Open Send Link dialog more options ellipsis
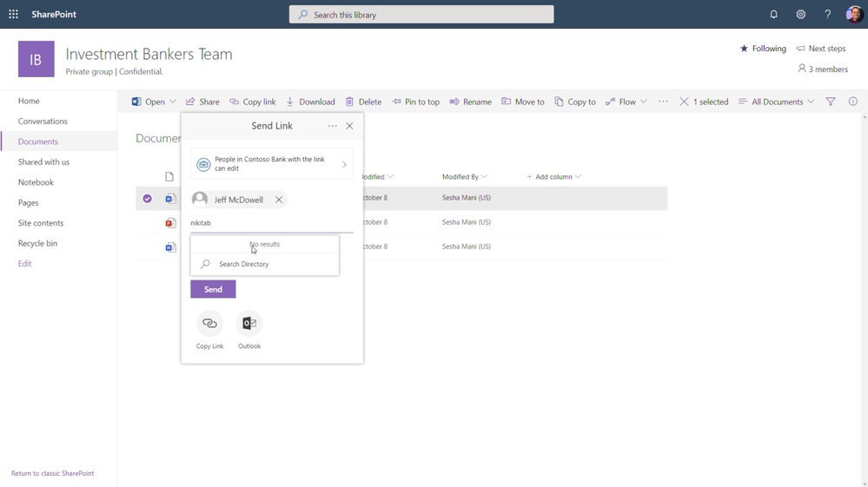Screen dimensions: 868x487 (332, 126)
